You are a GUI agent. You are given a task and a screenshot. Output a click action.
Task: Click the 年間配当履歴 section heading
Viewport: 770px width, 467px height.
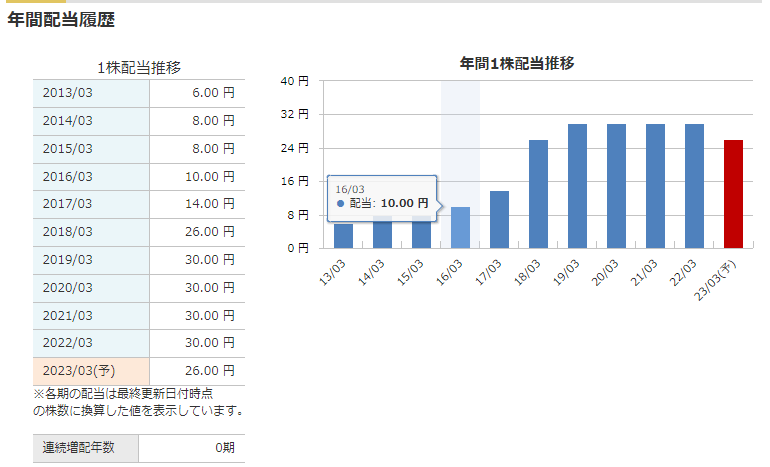61,20
